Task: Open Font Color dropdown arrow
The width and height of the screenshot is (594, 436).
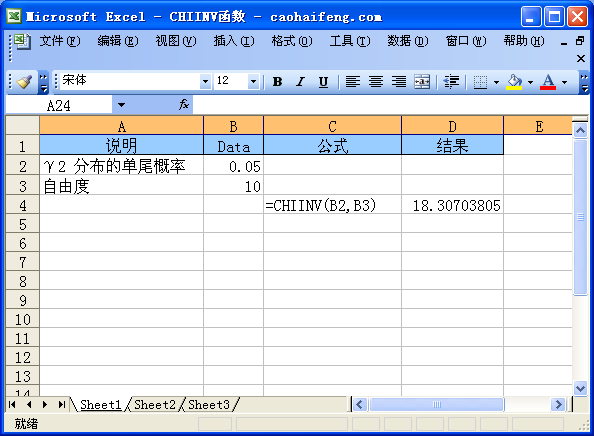Action: [x=564, y=82]
